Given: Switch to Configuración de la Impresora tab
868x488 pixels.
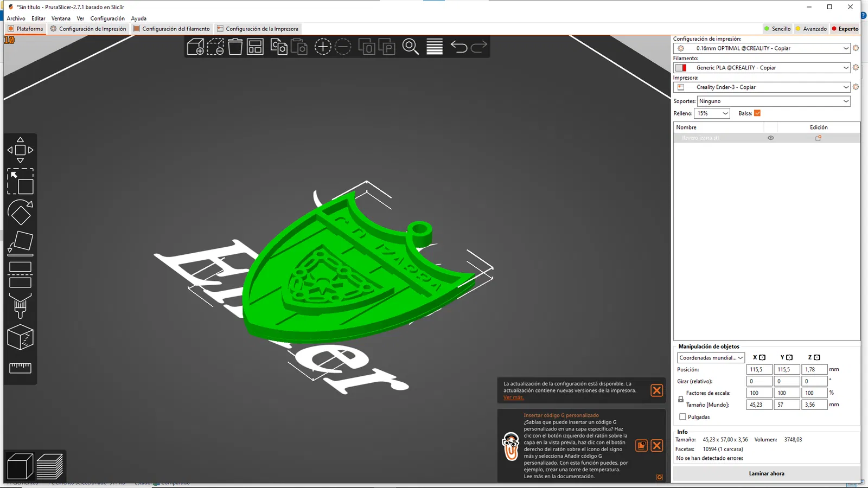Looking at the screenshot, I should click(x=258, y=29).
